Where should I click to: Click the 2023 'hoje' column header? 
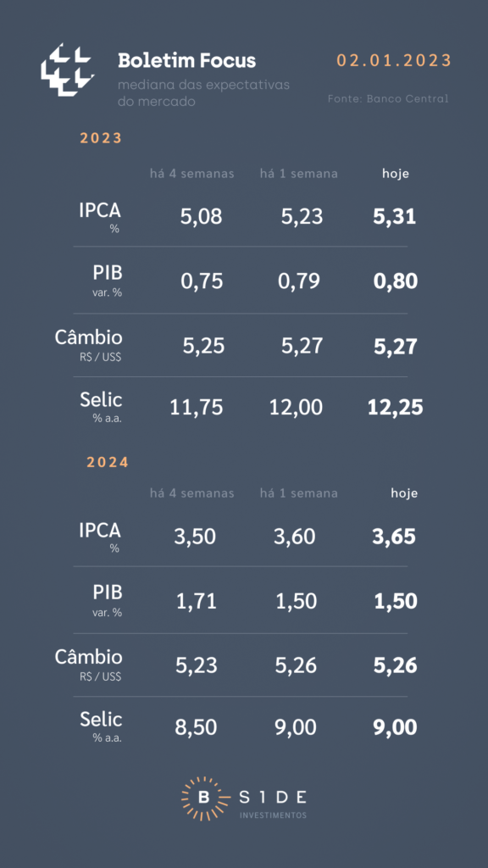click(x=396, y=173)
